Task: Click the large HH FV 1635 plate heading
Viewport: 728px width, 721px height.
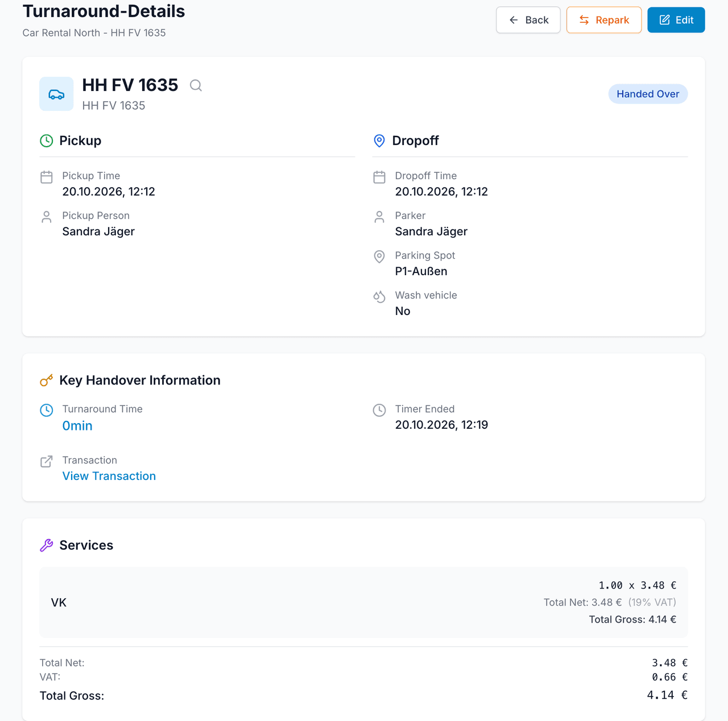Action: pyautogui.click(x=130, y=85)
